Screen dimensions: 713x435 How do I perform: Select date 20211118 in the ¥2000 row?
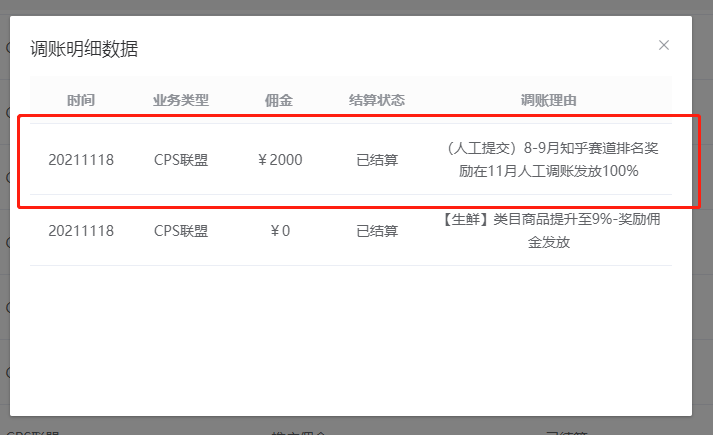click(81, 160)
